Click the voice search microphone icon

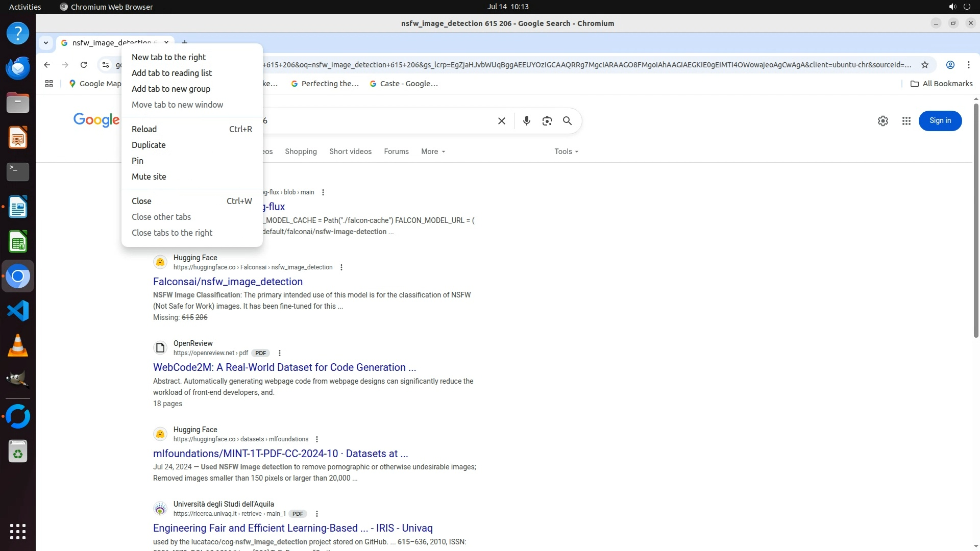click(x=526, y=121)
